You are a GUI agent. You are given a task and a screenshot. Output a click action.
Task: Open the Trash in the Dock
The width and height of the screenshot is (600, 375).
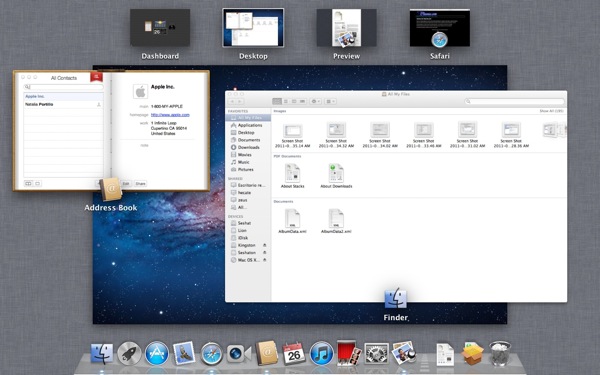click(x=500, y=354)
